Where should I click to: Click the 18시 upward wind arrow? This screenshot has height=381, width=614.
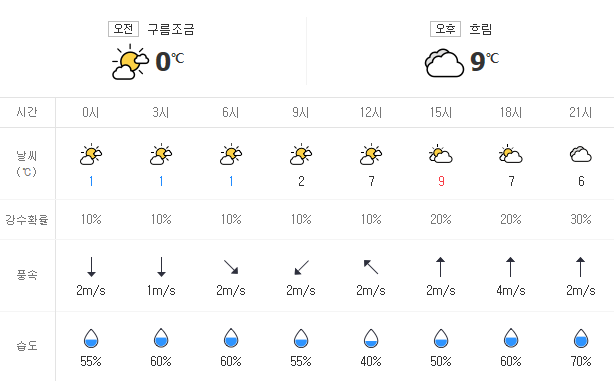511,267
